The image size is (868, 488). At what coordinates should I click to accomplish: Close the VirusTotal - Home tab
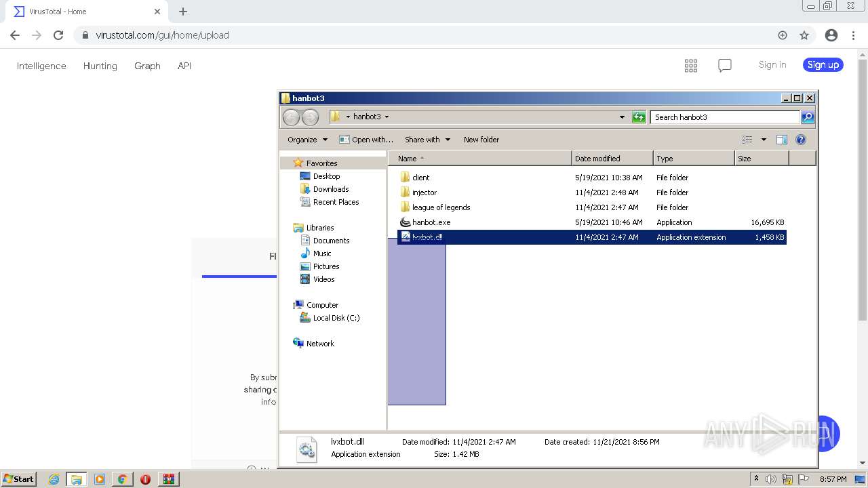(x=157, y=12)
